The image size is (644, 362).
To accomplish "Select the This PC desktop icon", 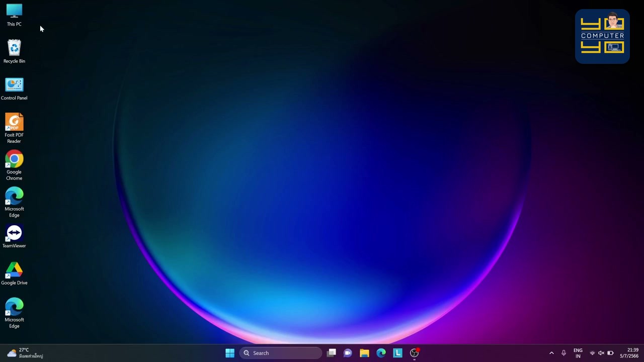I will (x=14, y=15).
